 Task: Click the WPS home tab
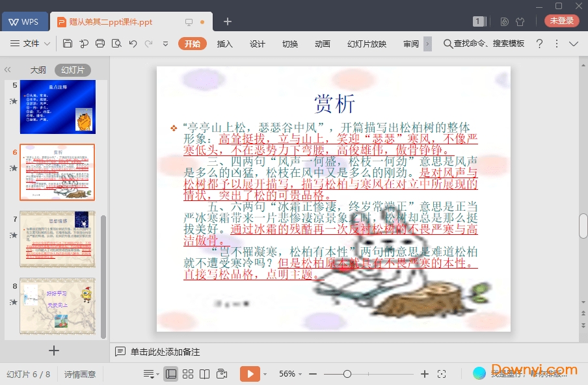point(25,21)
